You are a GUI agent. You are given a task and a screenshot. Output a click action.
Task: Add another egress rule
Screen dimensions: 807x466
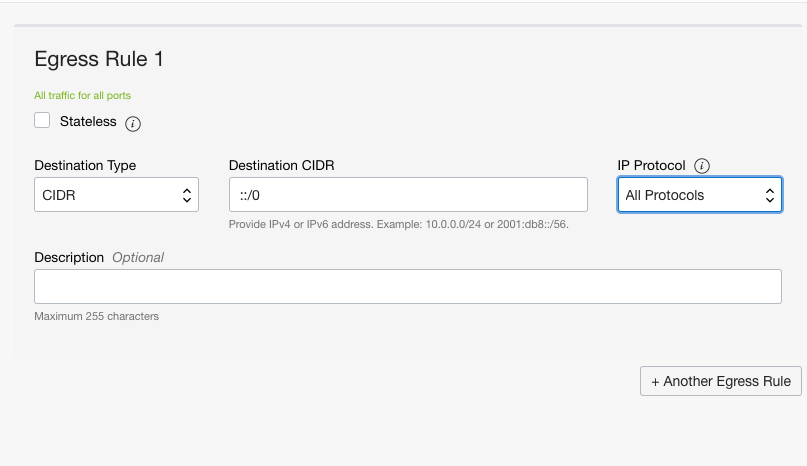click(721, 381)
